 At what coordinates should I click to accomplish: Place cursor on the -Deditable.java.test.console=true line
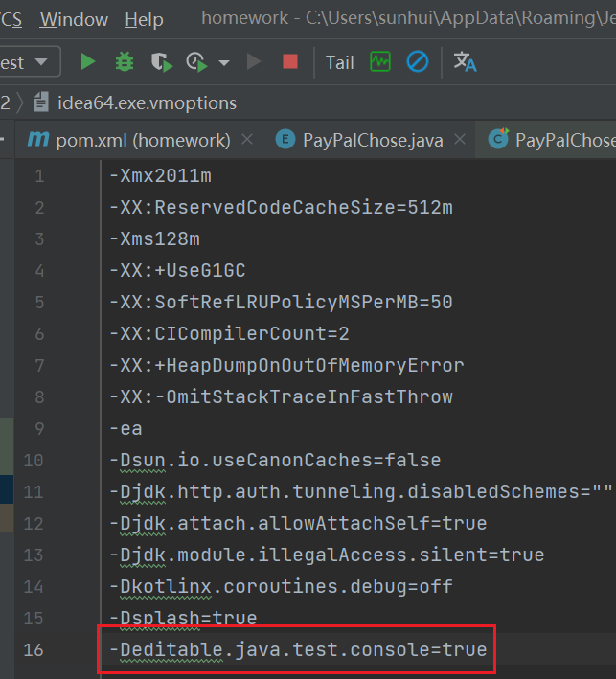(297, 650)
